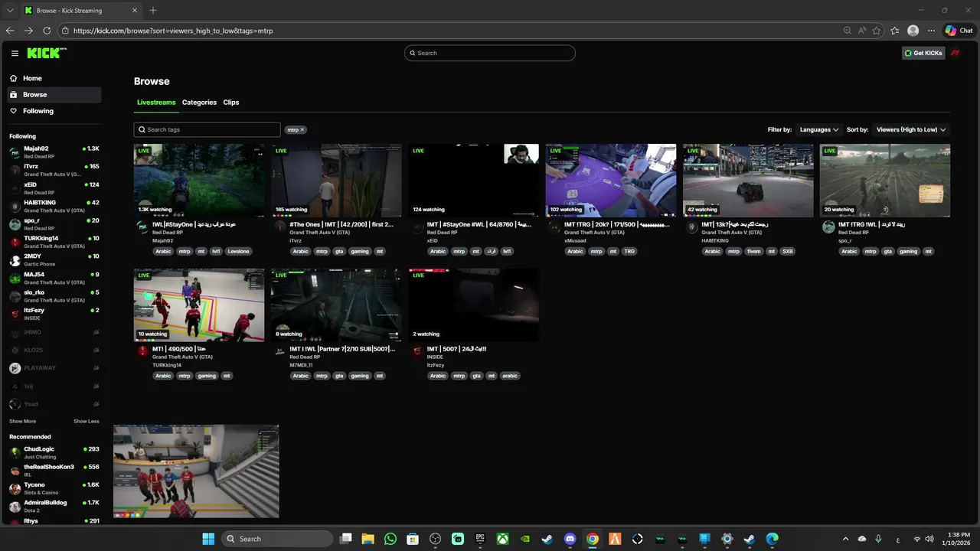Screen dimensions: 980x551
Task: Expand following list with Show More
Action: [22, 421]
